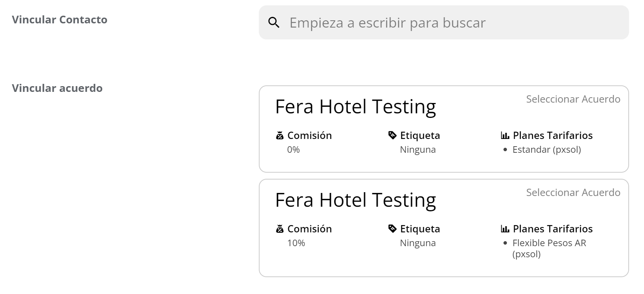
Task: Click the Comisión icon in the 10% agreement
Action: 280,229
